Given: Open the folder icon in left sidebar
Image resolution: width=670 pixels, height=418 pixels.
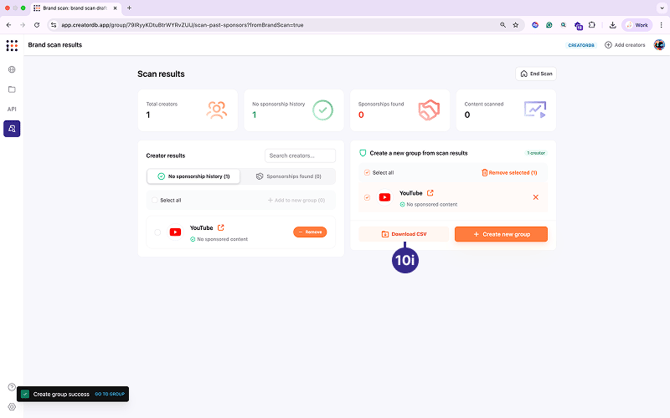Looking at the screenshot, I should coord(12,89).
